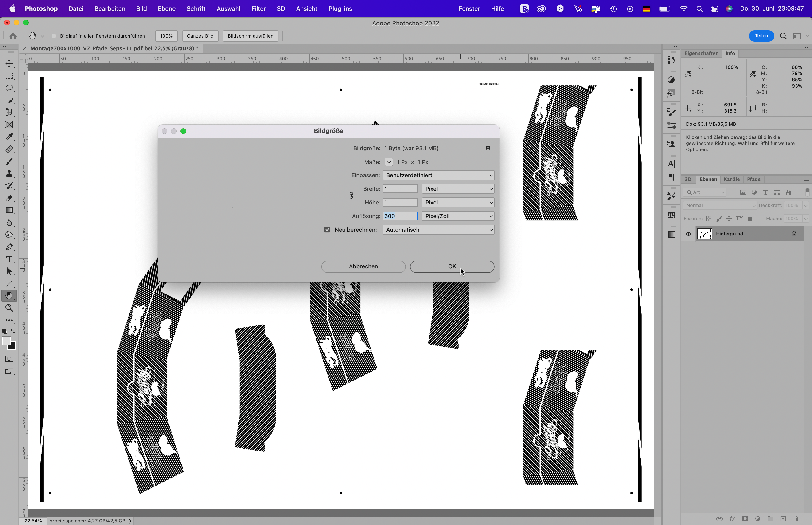Open the layer filter Art dropdown
This screenshot has height=525, width=812.
(x=705, y=192)
